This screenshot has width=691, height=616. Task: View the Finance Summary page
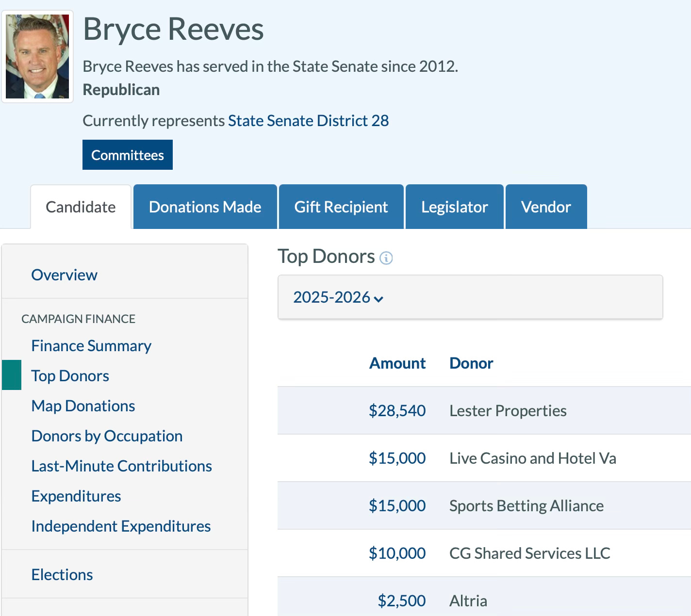[91, 346]
